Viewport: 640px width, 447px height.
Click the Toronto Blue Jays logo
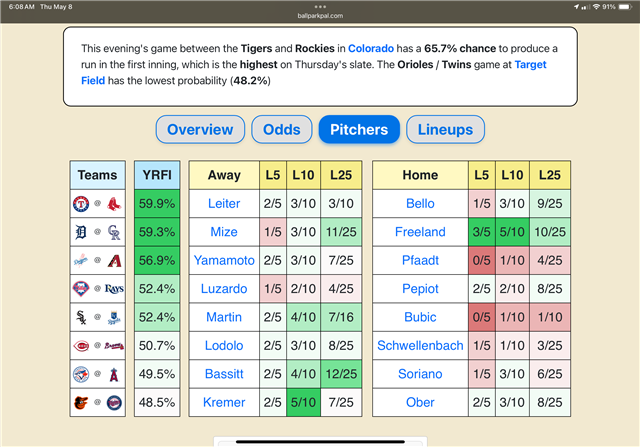81,374
